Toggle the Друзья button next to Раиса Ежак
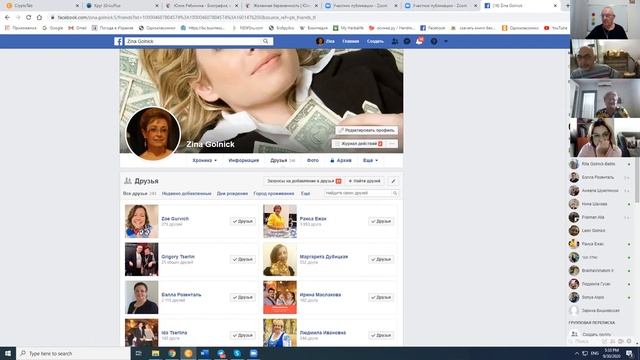This screenshot has width=640, height=360. 381,221
